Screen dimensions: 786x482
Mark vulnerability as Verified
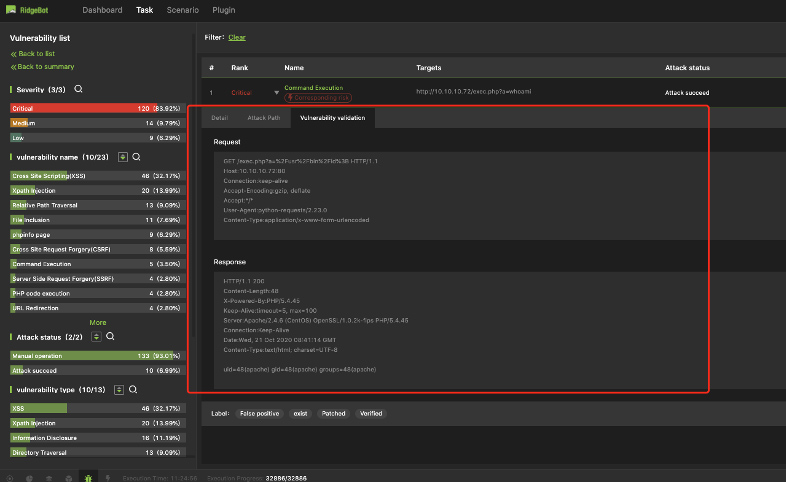[371, 413]
